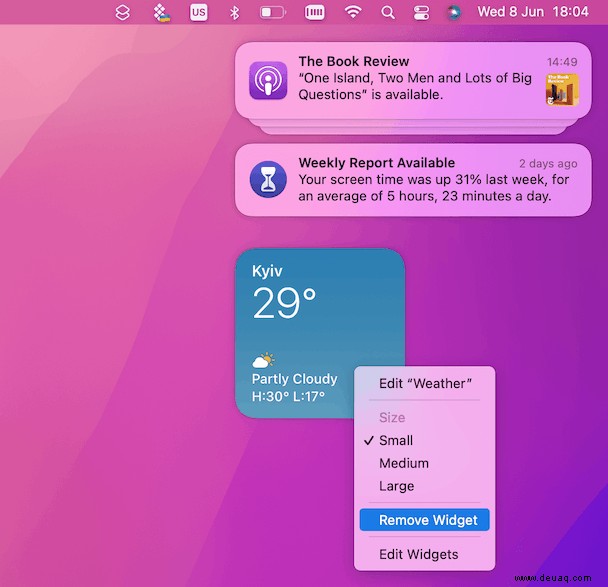Click the "2 days ago" timestamp
The width and height of the screenshot is (608, 587).
point(548,164)
